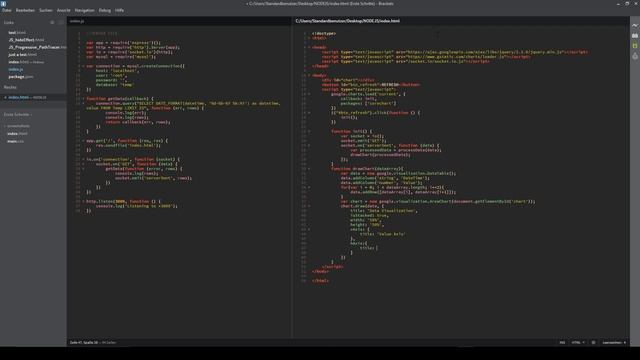Image resolution: width=640 pixels, height=360 pixels.
Task: Open the Navigation menu
Action: (x=84, y=10)
